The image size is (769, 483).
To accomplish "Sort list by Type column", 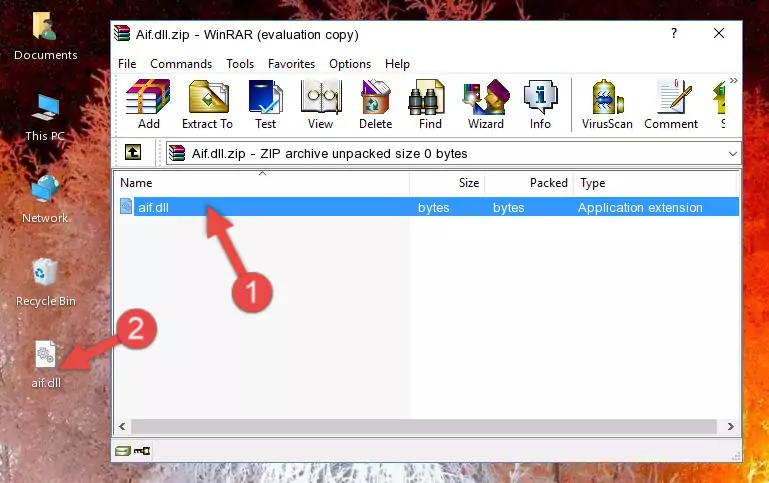I will coord(655,183).
